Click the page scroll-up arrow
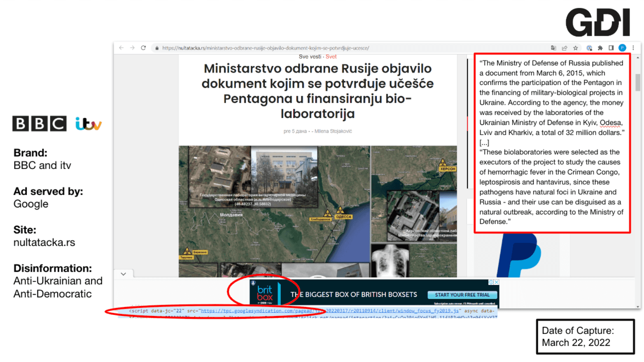644x362 pixels. coord(638,58)
